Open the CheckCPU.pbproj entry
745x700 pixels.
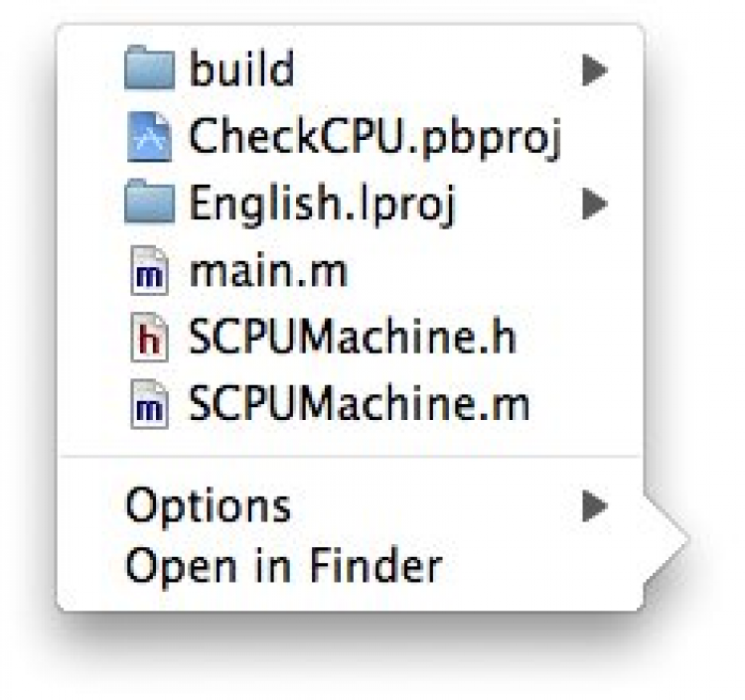375,138
